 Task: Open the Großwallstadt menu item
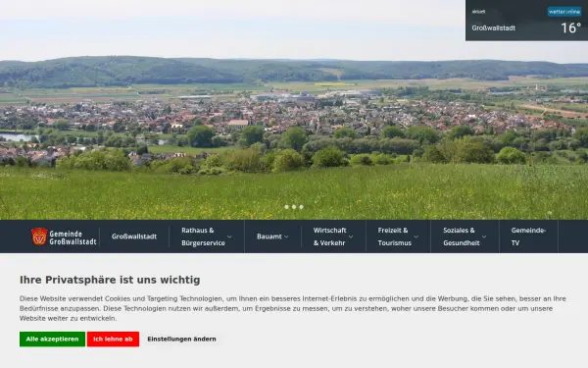coord(134,237)
